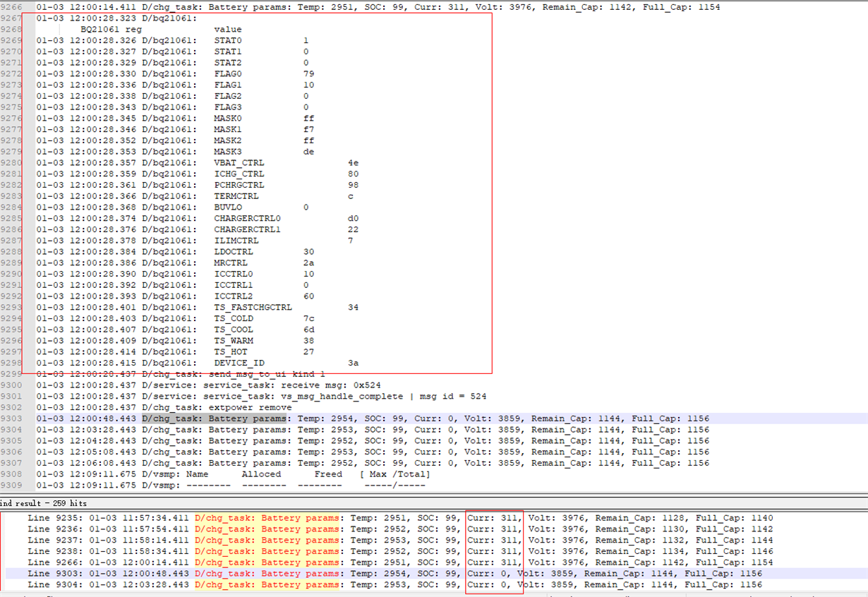This screenshot has width=868, height=597.
Task: Open search result for Line 9237
Action: 400,540
